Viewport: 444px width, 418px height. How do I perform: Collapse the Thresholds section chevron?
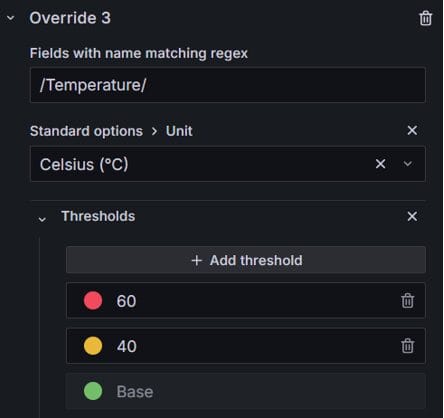click(x=42, y=219)
